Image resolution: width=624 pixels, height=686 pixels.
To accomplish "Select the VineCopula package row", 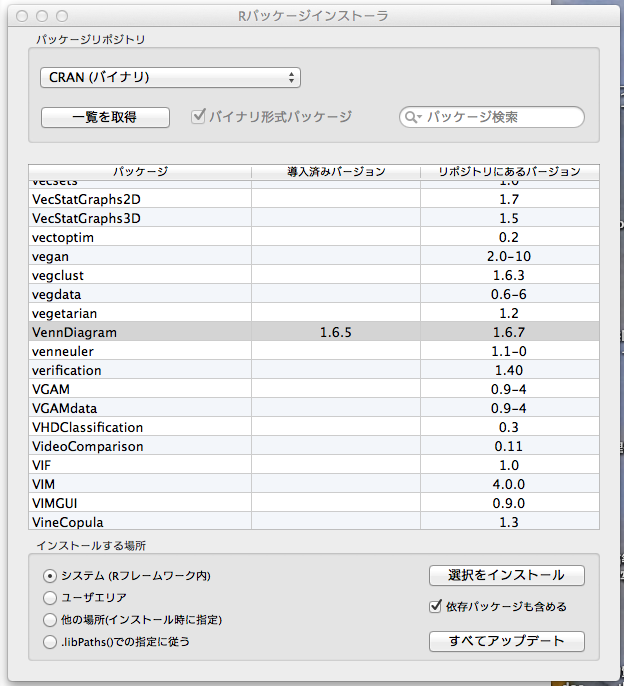I will coord(140,522).
